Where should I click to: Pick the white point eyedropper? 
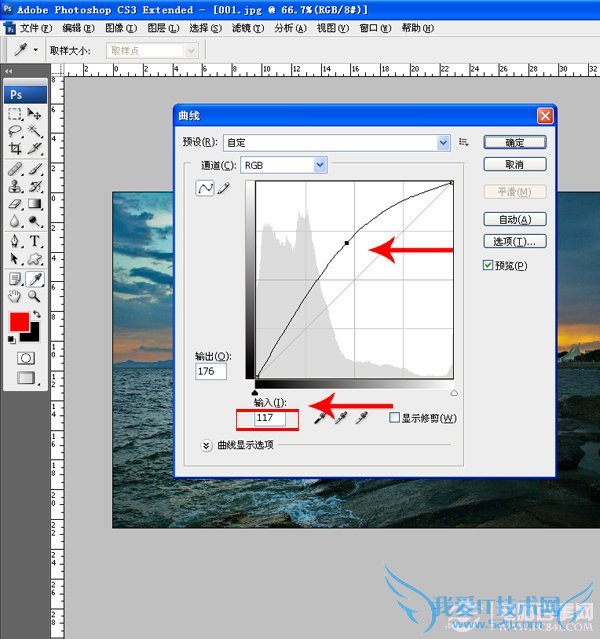(361, 418)
